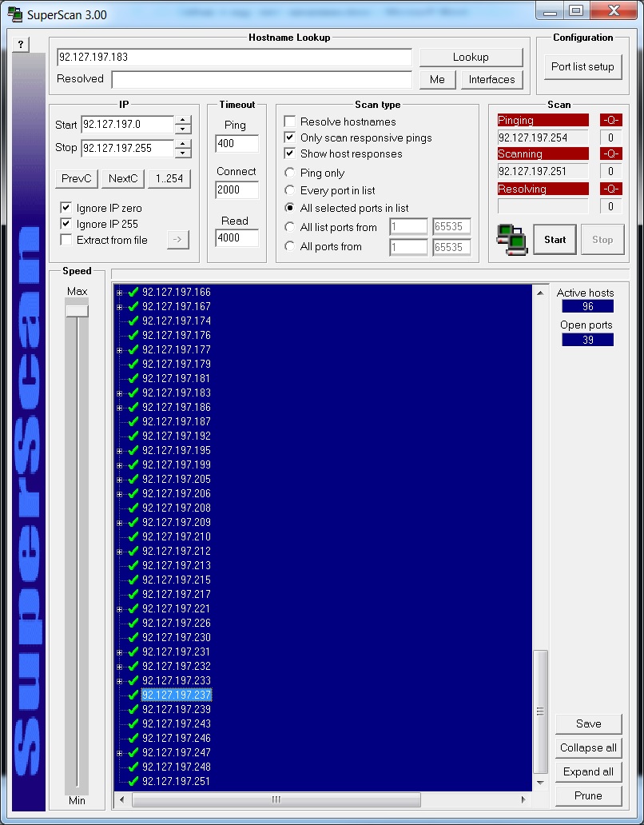Click NextC button
The height and width of the screenshot is (825, 644).
(x=123, y=178)
